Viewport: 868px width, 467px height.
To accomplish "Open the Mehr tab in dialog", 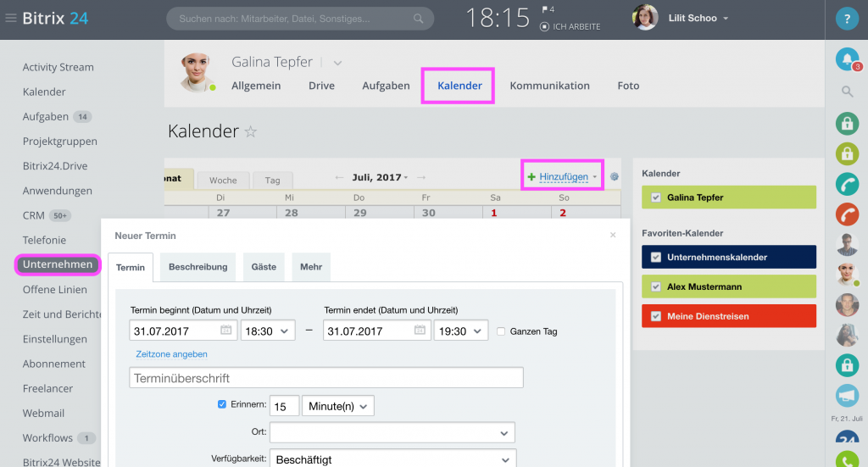I will [311, 267].
